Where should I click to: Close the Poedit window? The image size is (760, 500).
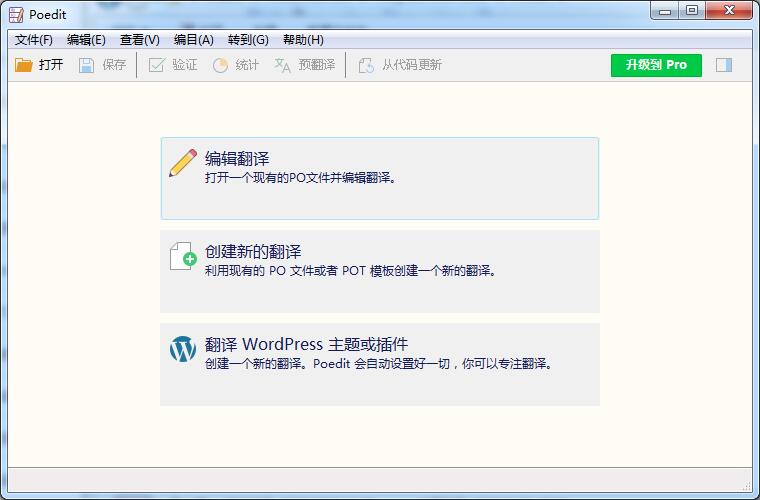point(729,11)
